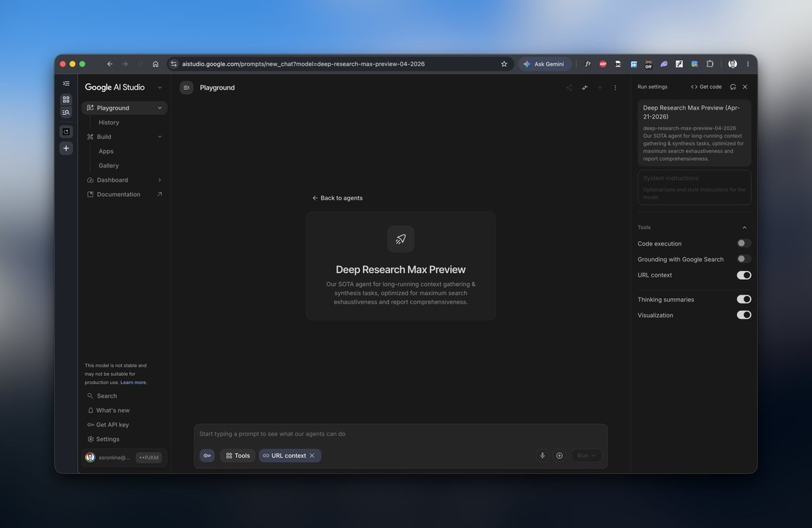Viewport: 812px width, 528px height.
Task: Click browser home icon
Action: click(x=156, y=64)
